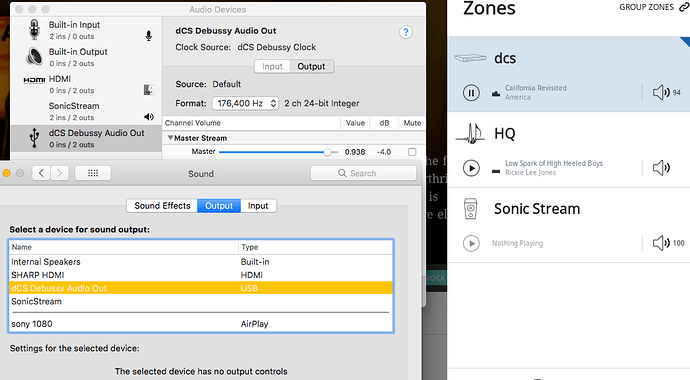Select Built-in Input device in list
The image size is (690, 380).
coord(86,30)
